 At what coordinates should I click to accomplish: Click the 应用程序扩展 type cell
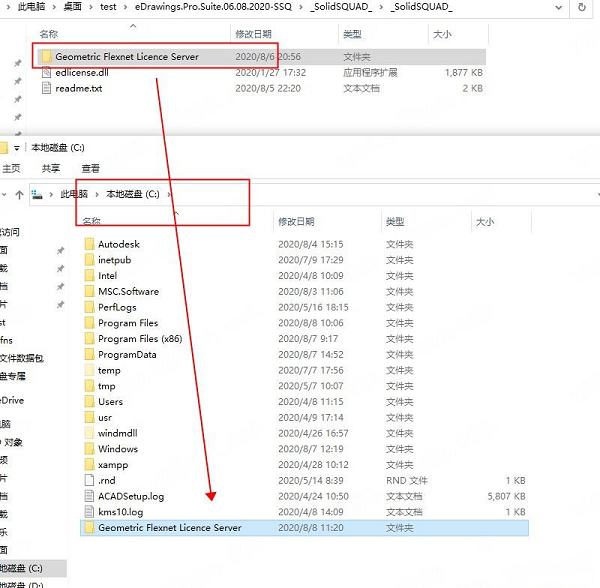pyautogui.click(x=370, y=72)
